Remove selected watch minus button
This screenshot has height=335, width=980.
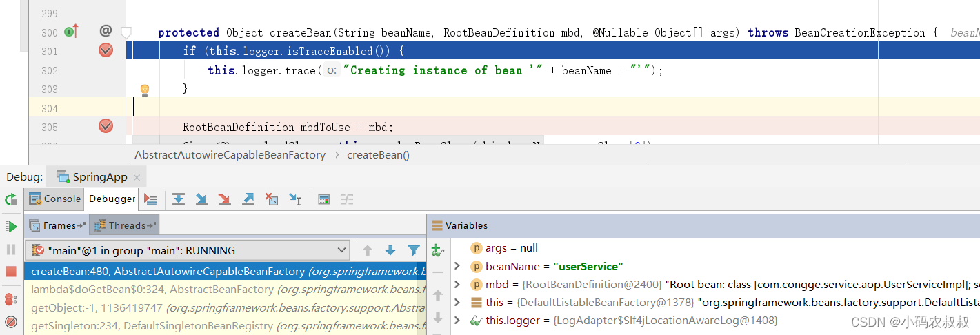(x=437, y=272)
